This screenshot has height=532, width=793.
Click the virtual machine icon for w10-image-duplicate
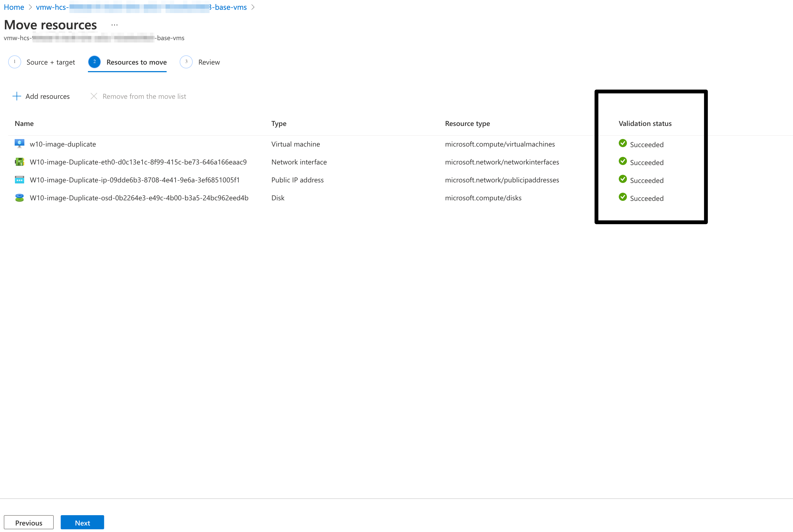pos(19,144)
